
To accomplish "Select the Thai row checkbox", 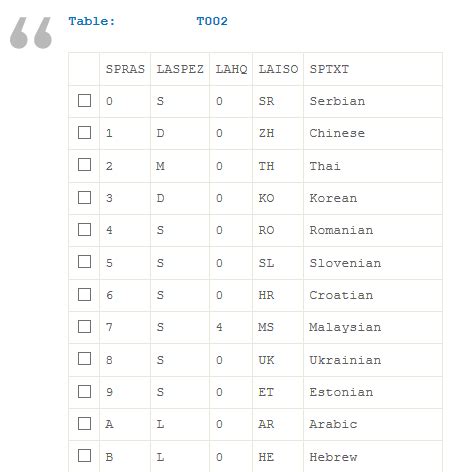I will point(84,164).
